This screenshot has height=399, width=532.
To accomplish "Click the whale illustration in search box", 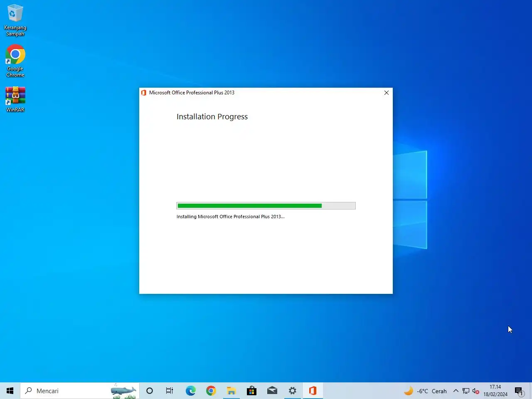I will click(x=123, y=391).
